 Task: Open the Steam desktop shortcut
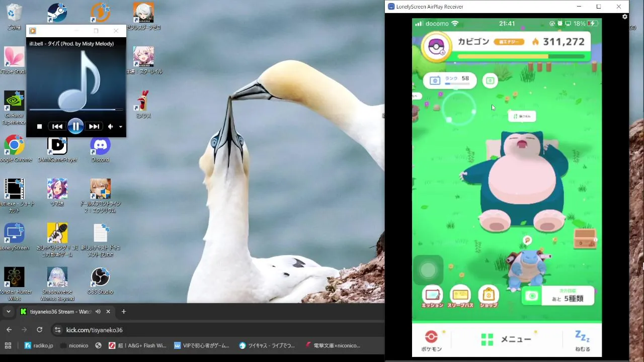point(57,13)
